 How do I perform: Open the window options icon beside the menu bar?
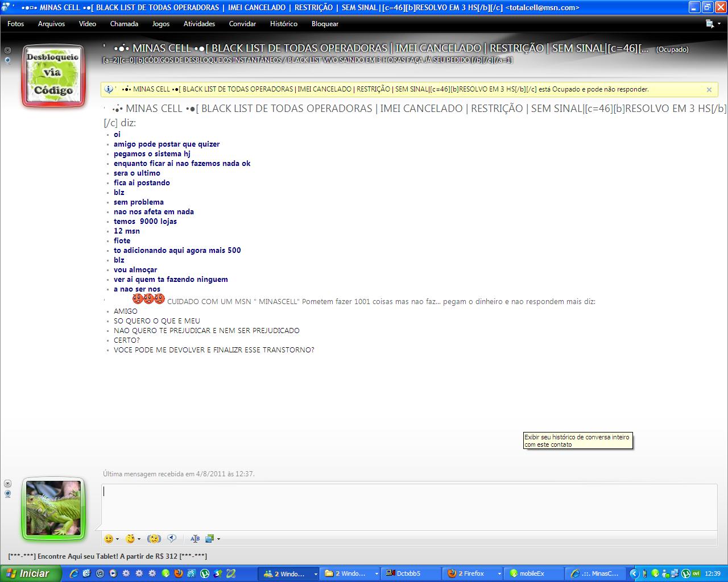[x=709, y=24]
